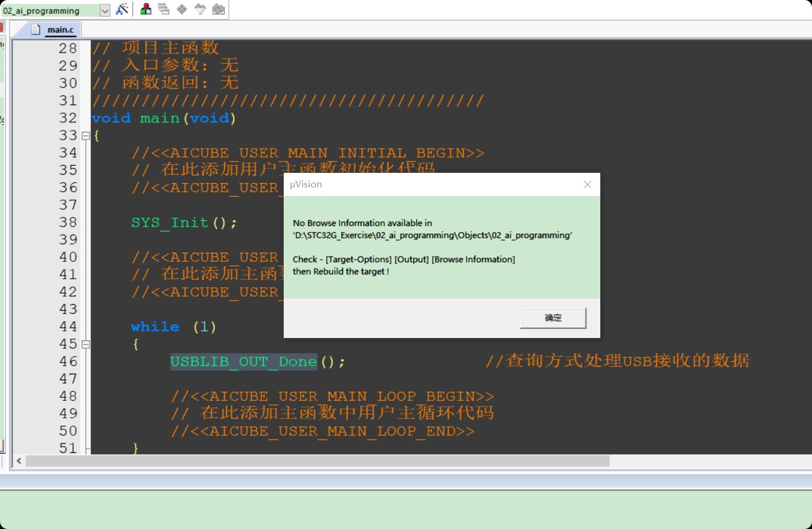Click the Select Software Packs icon
812x529 pixels.
(200, 9)
